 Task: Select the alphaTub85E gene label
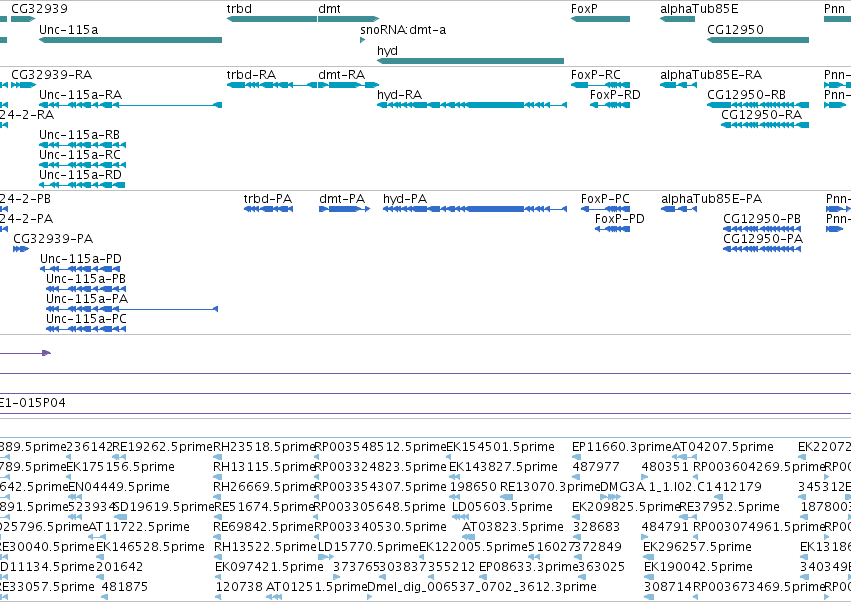tap(699, 9)
